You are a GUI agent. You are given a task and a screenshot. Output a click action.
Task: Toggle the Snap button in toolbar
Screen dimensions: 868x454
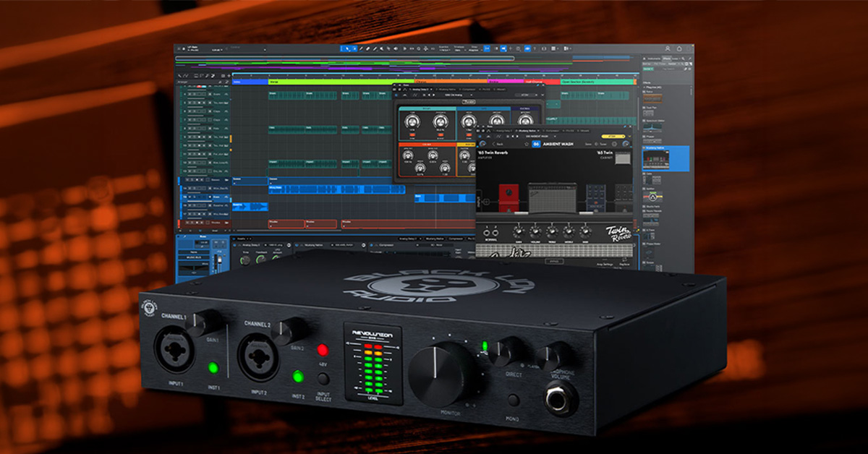point(487,48)
